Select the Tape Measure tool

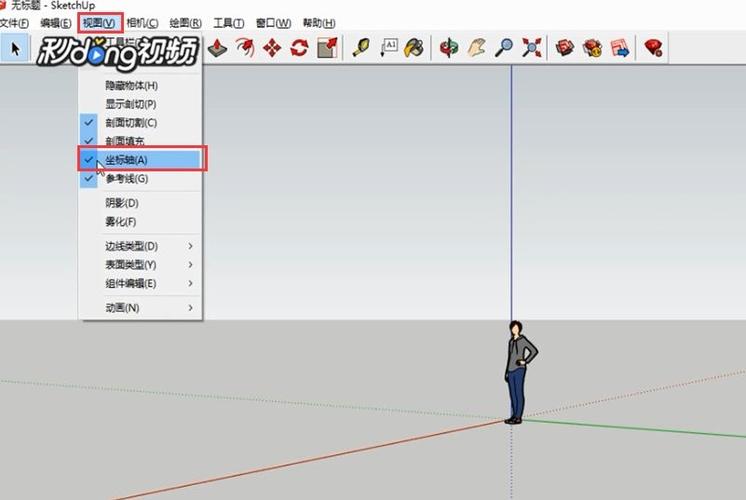[362, 48]
